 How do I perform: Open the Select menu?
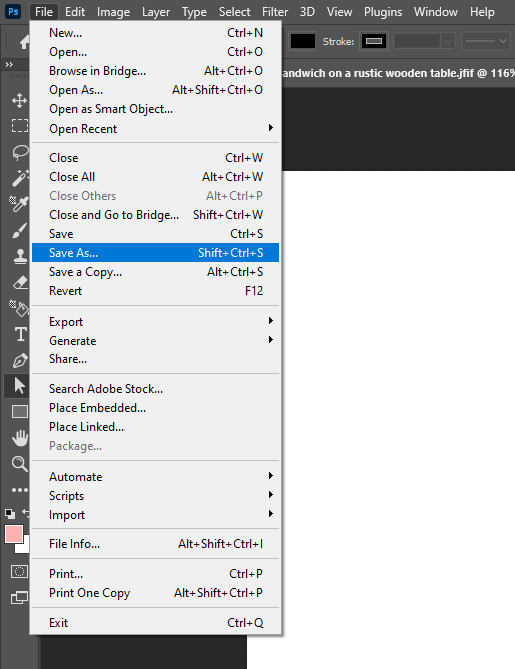point(234,12)
